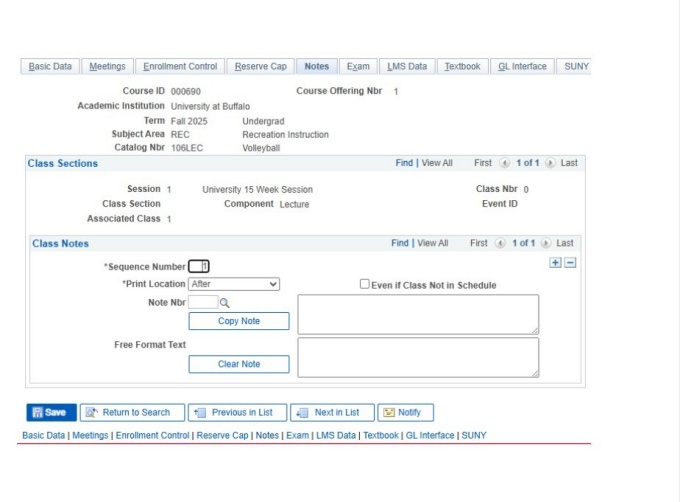This screenshot has width=680, height=502.
Task: Click the Course ID value 000690
Action: (x=186, y=91)
